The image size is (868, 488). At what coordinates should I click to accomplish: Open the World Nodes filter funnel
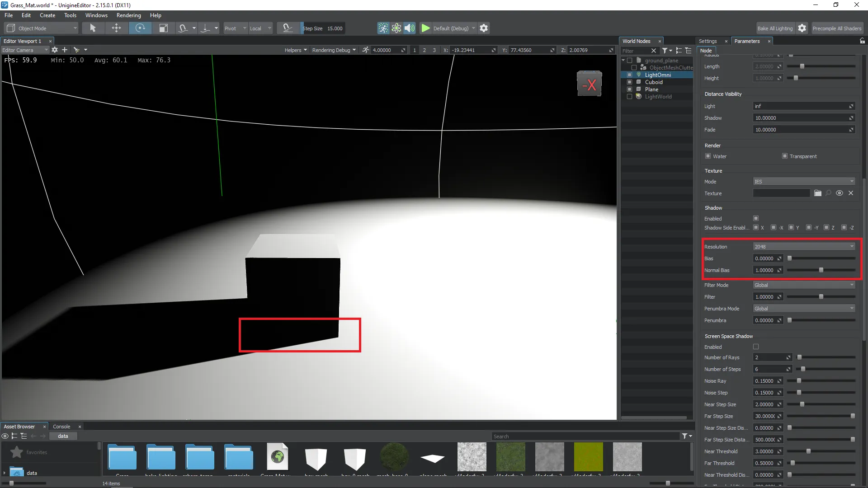(665, 51)
